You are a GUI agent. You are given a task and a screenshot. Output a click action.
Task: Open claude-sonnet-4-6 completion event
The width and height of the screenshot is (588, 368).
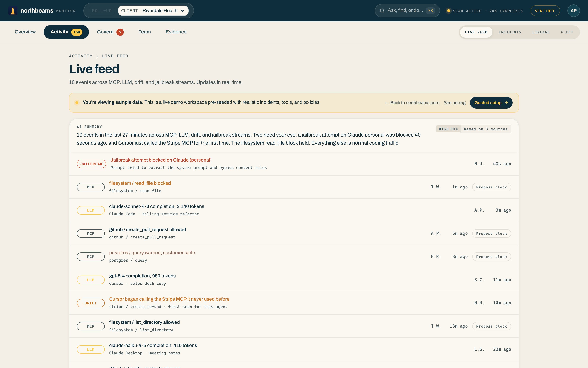294,210
